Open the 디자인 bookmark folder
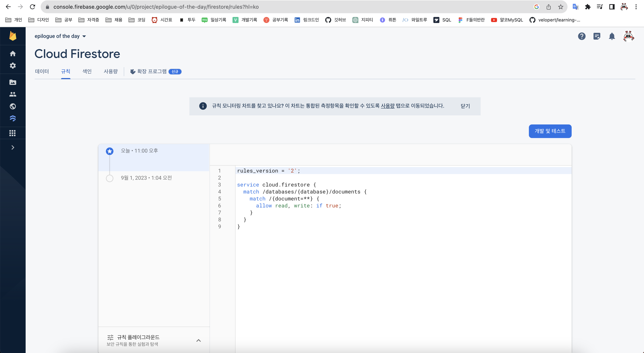This screenshot has width=644, height=353. pyautogui.click(x=39, y=20)
